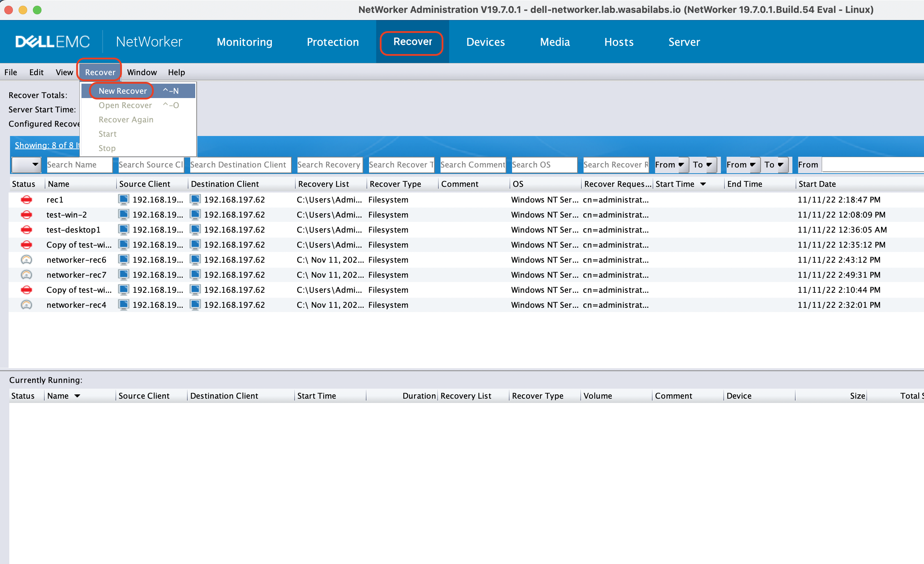
Task: Click the Dell EMC logo
Action: click(x=53, y=42)
